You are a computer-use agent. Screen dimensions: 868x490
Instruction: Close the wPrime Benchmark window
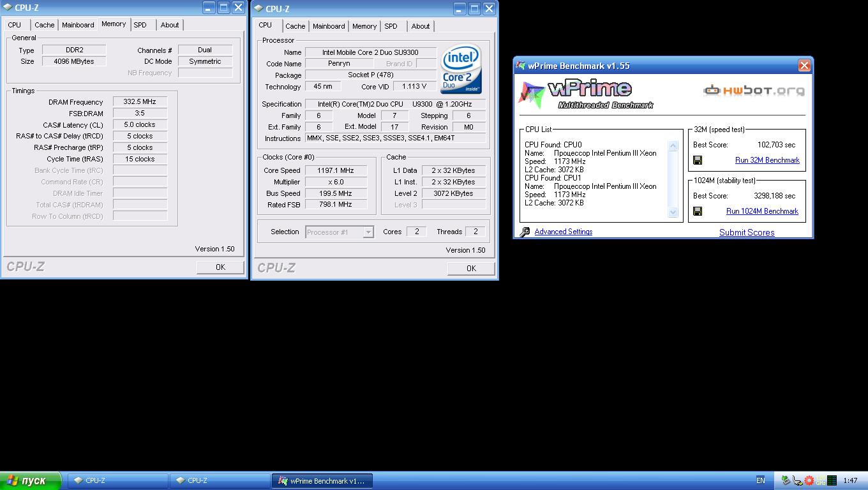click(x=804, y=66)
